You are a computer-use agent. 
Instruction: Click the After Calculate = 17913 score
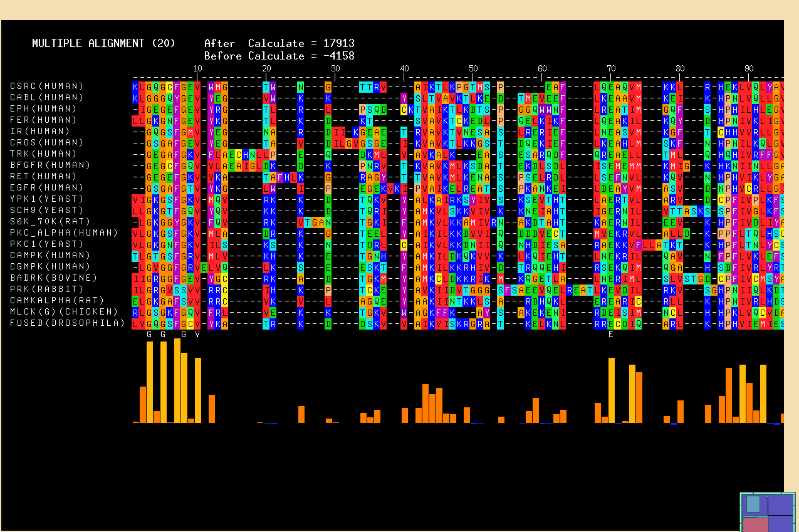point(279,44)
